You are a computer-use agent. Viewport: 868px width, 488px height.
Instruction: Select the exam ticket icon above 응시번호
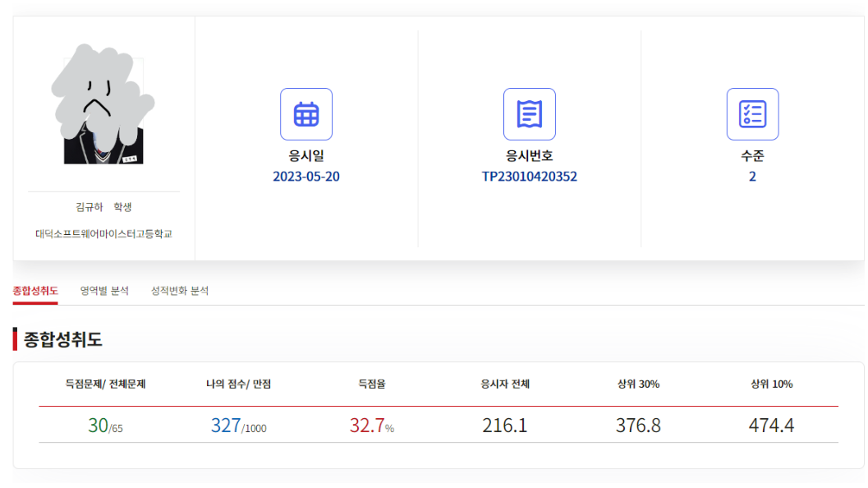click(530, 113)
